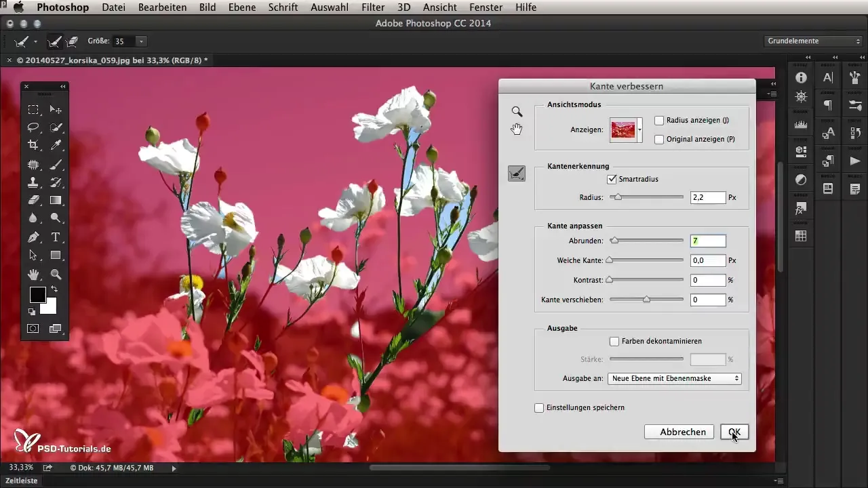Enable Original anzeigen (P) checkbox

click(x=658, y=140)
